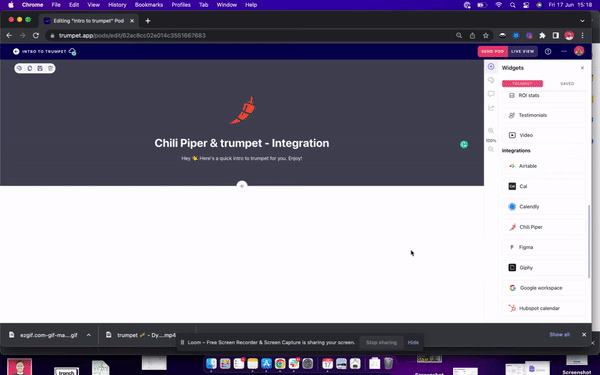
Task: Click the Widgets panel scrollbar
Action: (589, 241)
